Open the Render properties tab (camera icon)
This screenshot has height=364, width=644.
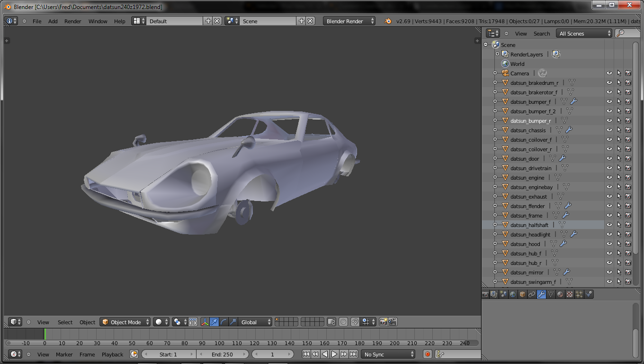pos(485,294)
